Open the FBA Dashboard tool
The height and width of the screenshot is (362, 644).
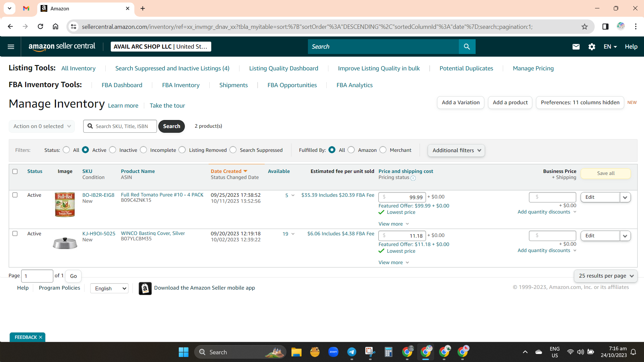click(122, 85)
